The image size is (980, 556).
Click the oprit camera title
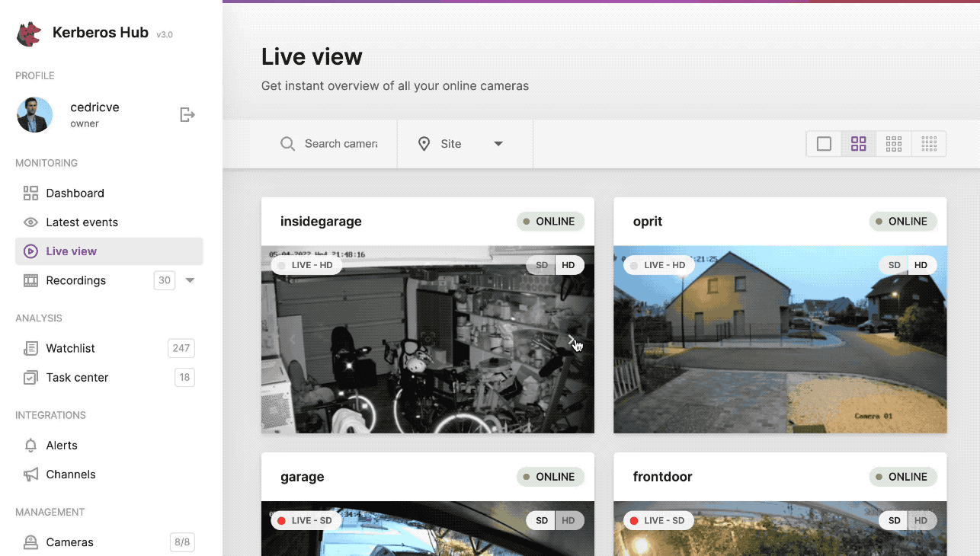[x=648, y=222]
